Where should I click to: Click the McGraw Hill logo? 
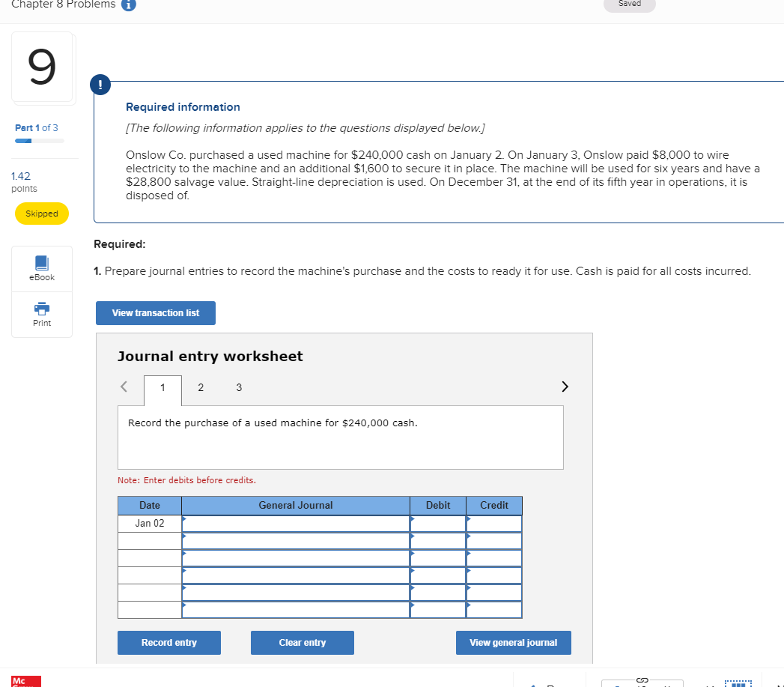[26, 682]
